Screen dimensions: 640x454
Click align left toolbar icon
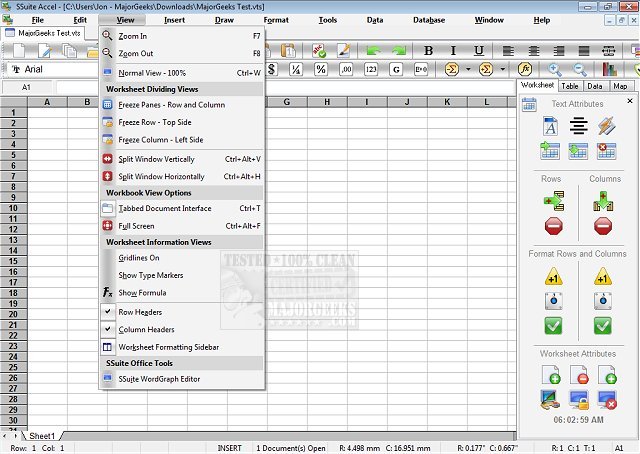tap(508, 51)
